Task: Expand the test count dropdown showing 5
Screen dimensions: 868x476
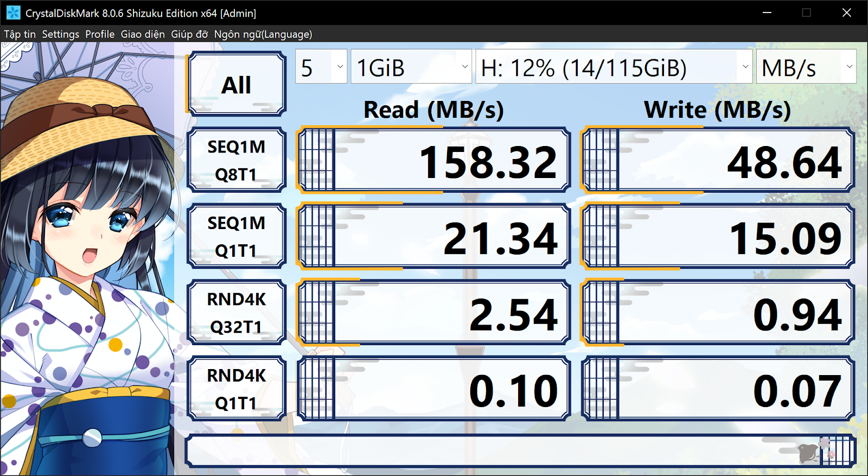Action: (321, 67)
